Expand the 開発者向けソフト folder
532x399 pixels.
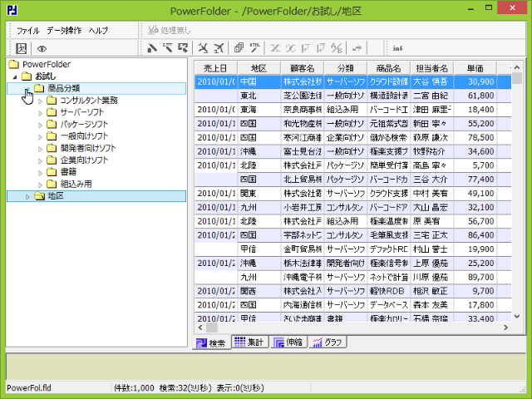pos(40,149)
